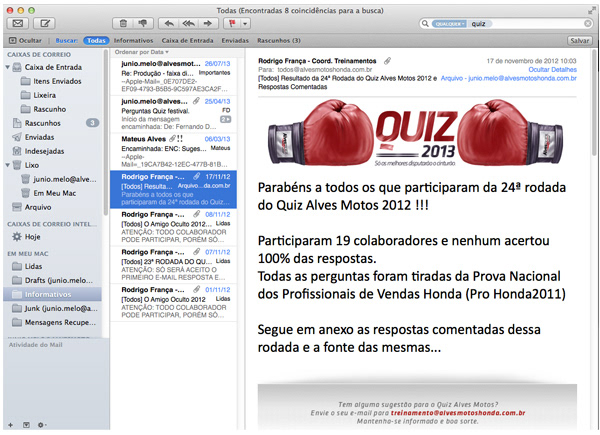The width and height of the screenshot is (600, 435).
Task: Open the Mensagens Recupe... folder
Action: [53, 323]
